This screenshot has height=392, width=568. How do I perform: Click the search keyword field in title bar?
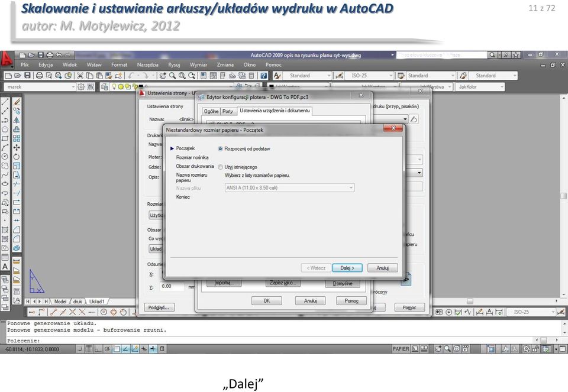[441, 55]
